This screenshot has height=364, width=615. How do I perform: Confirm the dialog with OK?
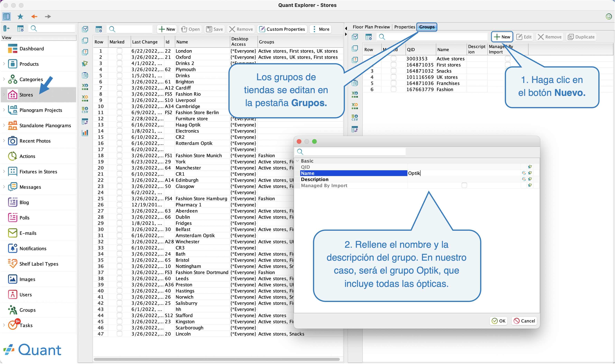pyautogui.click(x=499, y=321)
